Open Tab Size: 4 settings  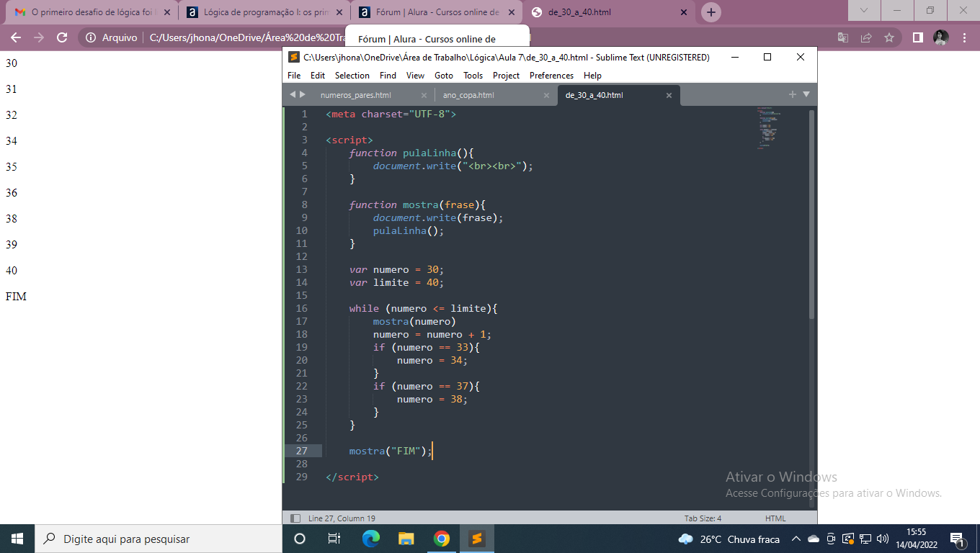(x=703, y=518)
